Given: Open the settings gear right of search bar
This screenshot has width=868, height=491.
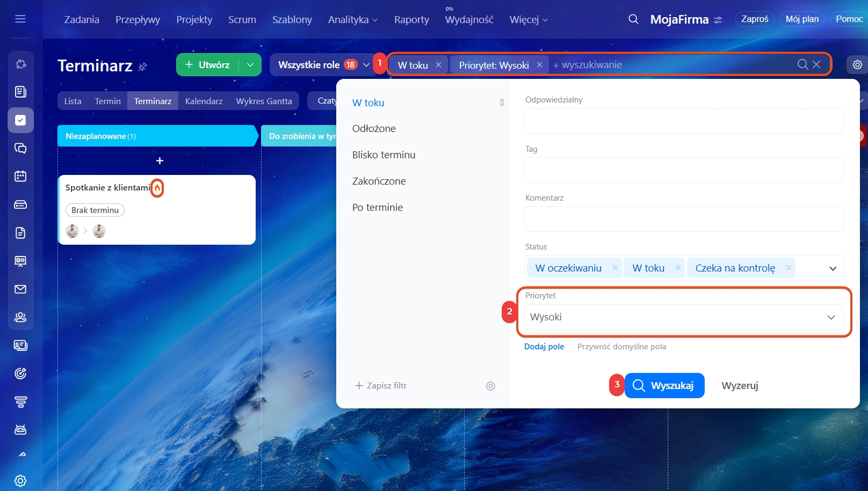Looking at the screenshot, I should point(857,65).
